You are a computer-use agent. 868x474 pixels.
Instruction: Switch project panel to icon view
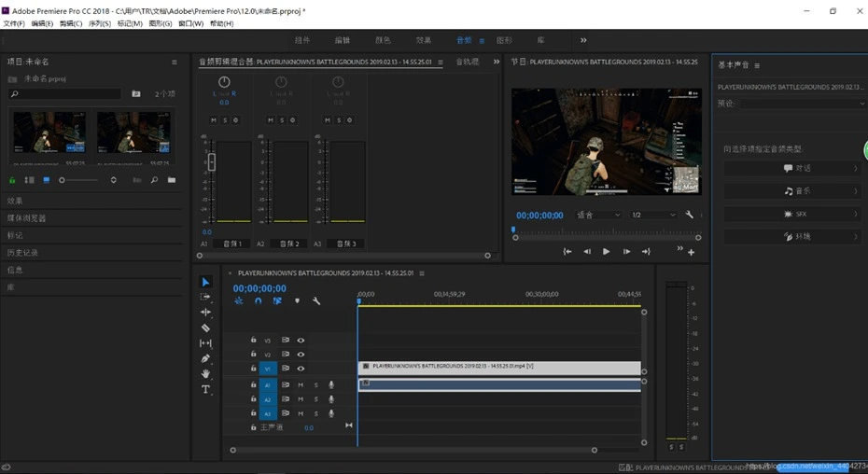coord(47,180)
